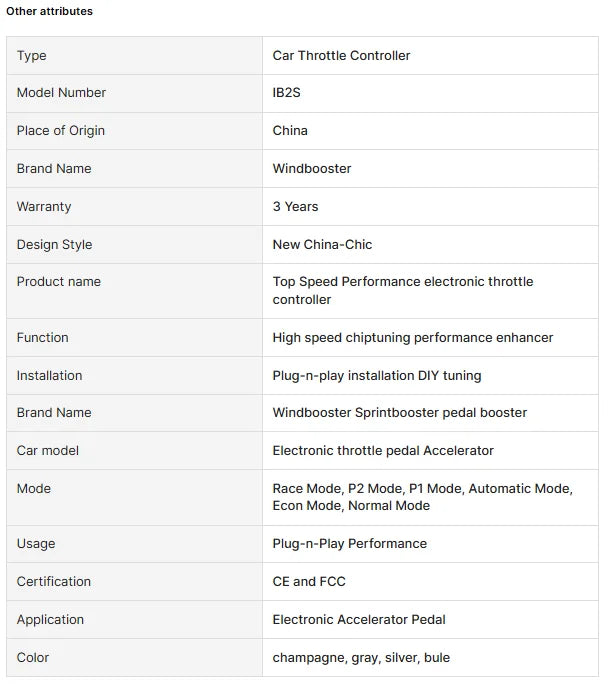Select the "Electronic throttle pedal Accelerator" value
Image resolution: width=614 pixels, height=684 pixels.
pos(383,451)
